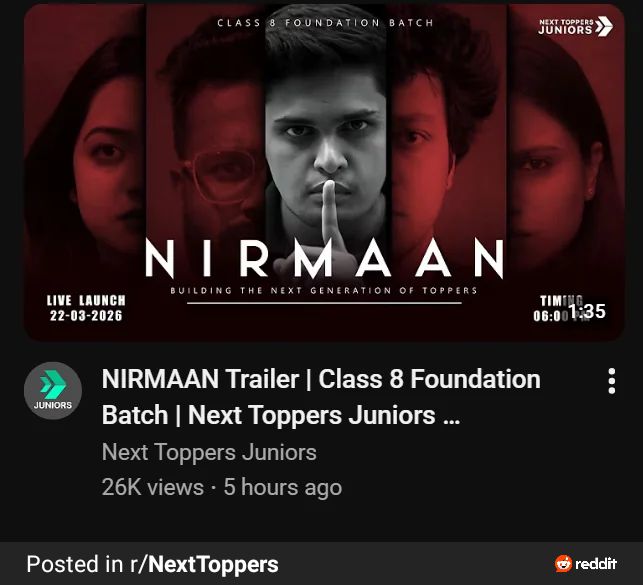Image resolution: width=643 pixels, height=585 pixels.
Task: Click the 26K views count
Action: click(x=153, y=487)
